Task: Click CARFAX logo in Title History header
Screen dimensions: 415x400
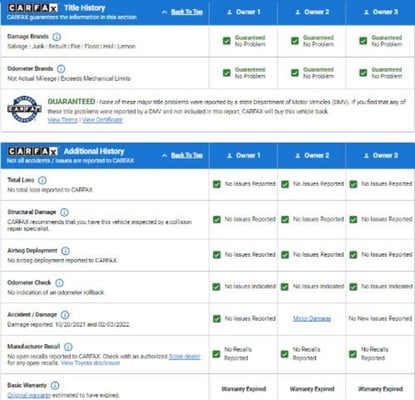Action: 33,8
